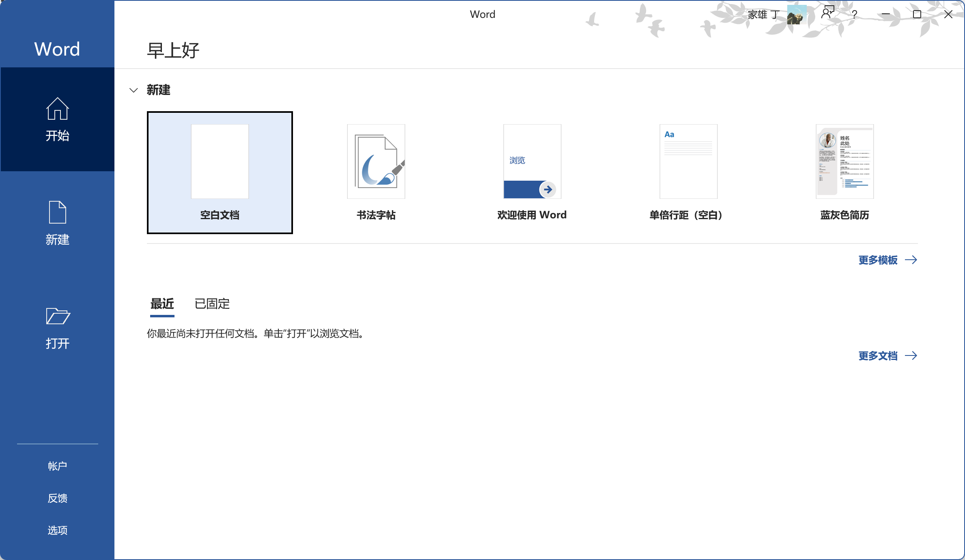
Task: Minimize the Word window
Action: click(x=886, y=14)
